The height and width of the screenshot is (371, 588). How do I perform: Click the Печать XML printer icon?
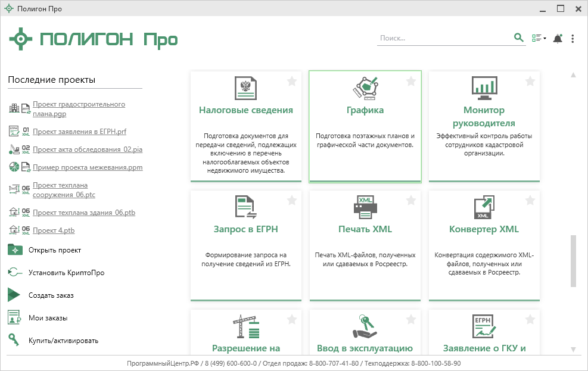tap(365, 207)
